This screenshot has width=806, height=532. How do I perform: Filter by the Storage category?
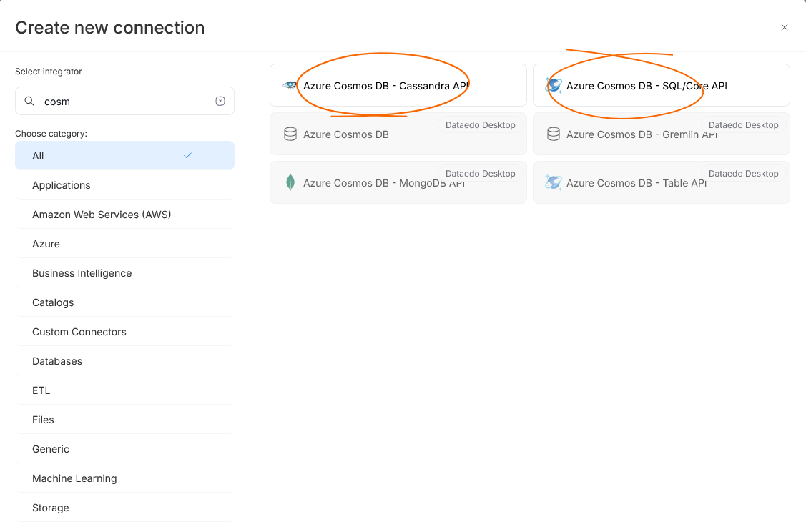coord(125,507)
